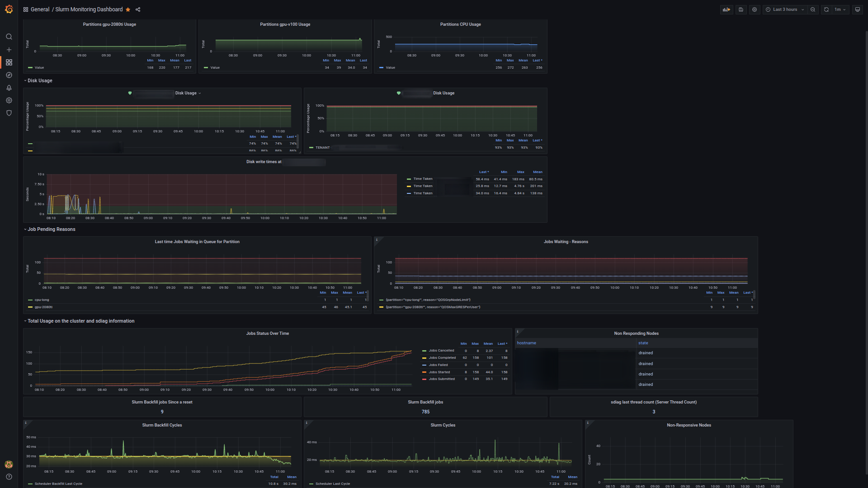Click the Create plus icon in sidebar

[x=9, y=50]
